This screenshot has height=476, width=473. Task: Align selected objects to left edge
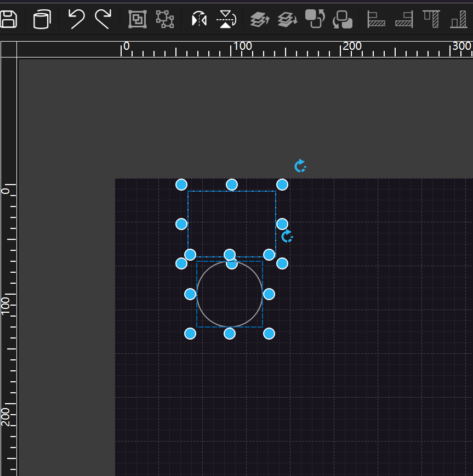376,19
